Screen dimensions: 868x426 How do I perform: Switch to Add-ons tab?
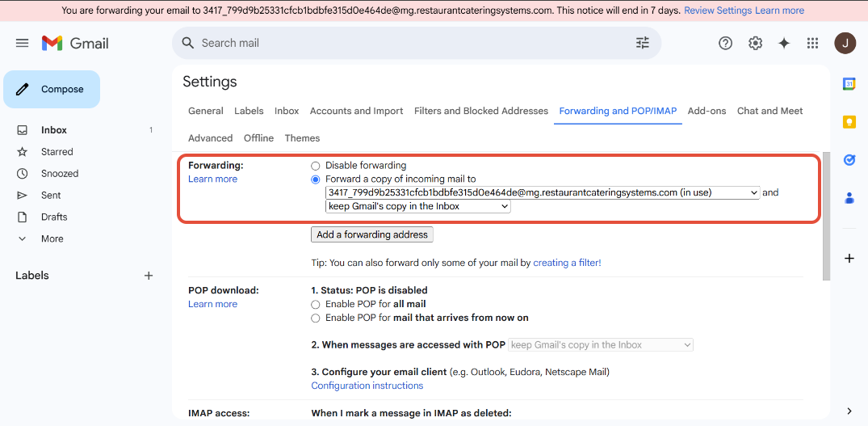pyautogui.click(x=707, y=111)
